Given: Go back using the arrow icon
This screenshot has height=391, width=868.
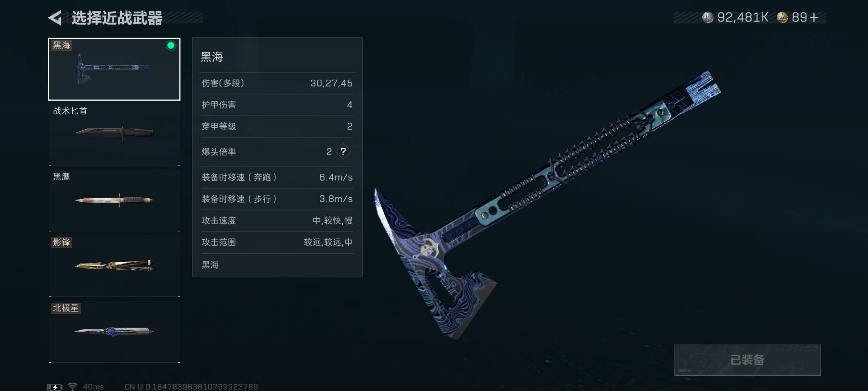Looking at the screenshot, I should pyautogui.click(x=55, y=18).
